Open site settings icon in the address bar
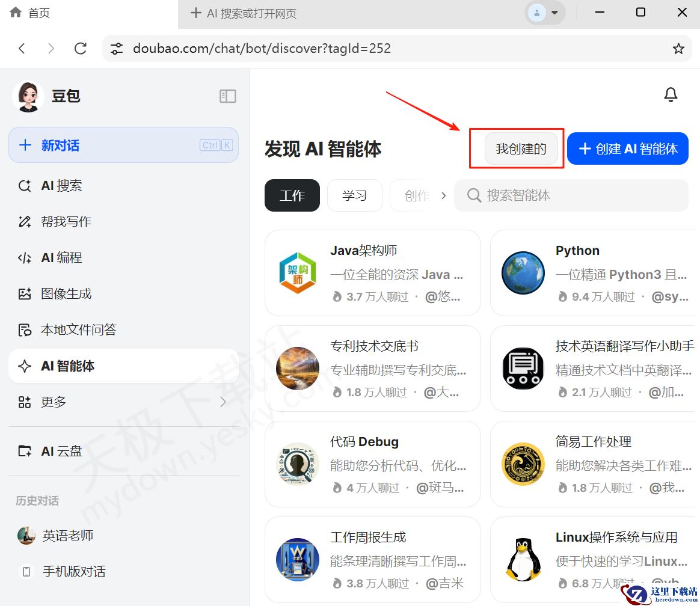 click(117, 48)
